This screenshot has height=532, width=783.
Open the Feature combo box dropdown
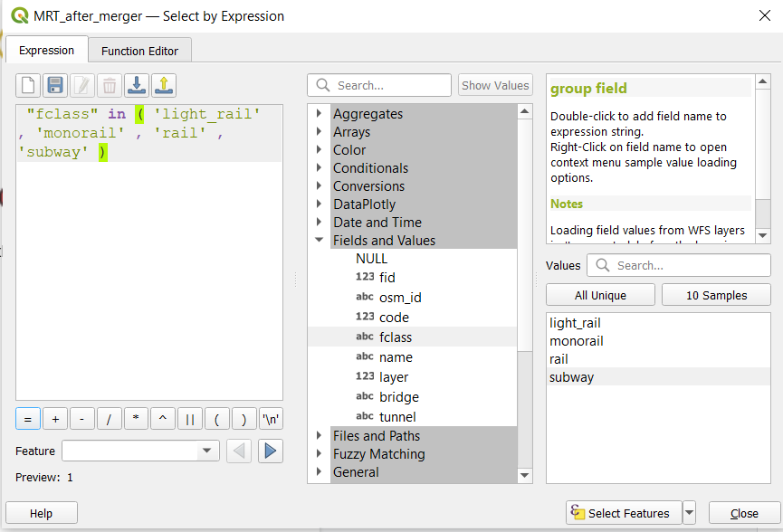(x=208, y=451)
